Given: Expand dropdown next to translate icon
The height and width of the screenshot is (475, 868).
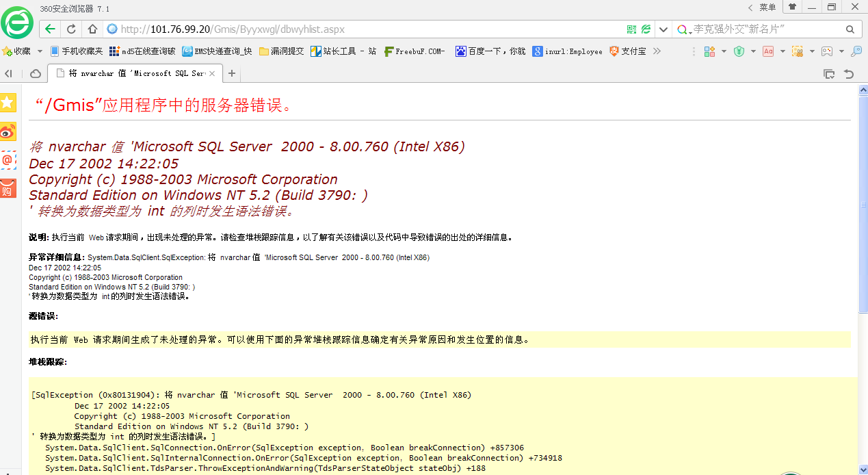Looking at the screenshot, I should 782,51.
